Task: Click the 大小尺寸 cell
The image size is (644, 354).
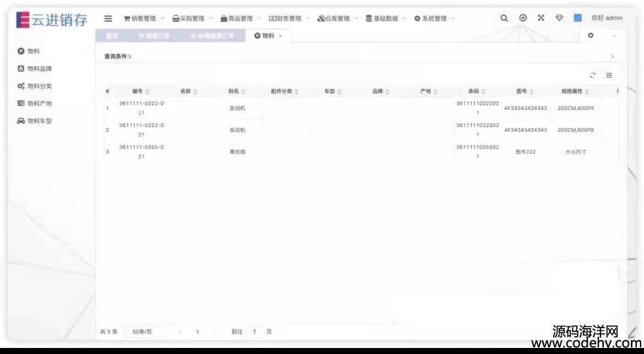Action: click(575, 152)
